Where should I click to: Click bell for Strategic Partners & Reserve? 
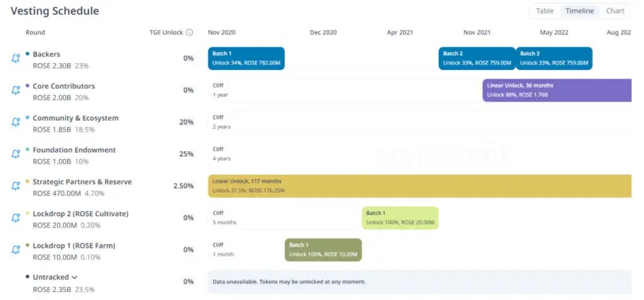click(16, 186)
